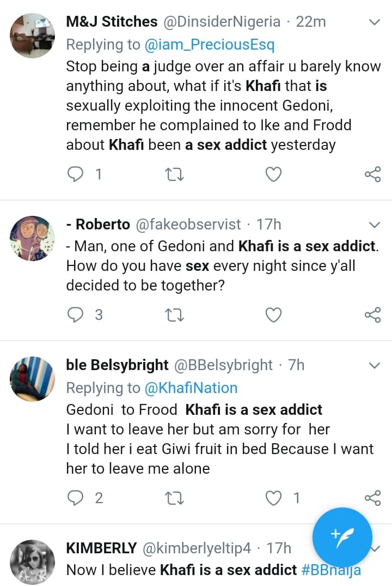The height and width of the screenshot is (586, 392).
Task: Share Belsybright's tweet
Action: pyautogui.click(x=372, y=498)
